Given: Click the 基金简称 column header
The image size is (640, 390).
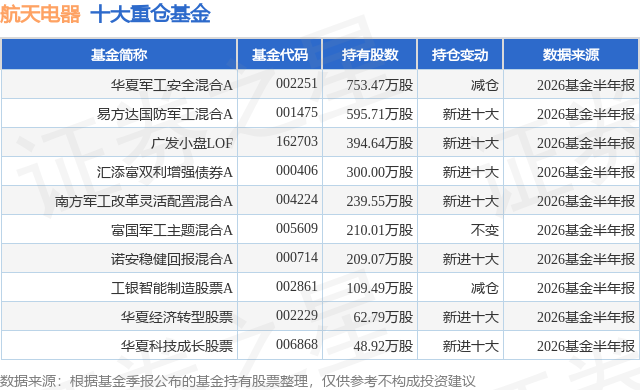Looking at the screenshot, I should 119,55.
